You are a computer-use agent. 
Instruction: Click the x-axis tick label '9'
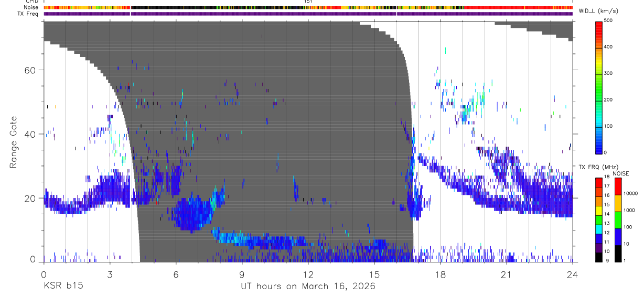(242, 274)
